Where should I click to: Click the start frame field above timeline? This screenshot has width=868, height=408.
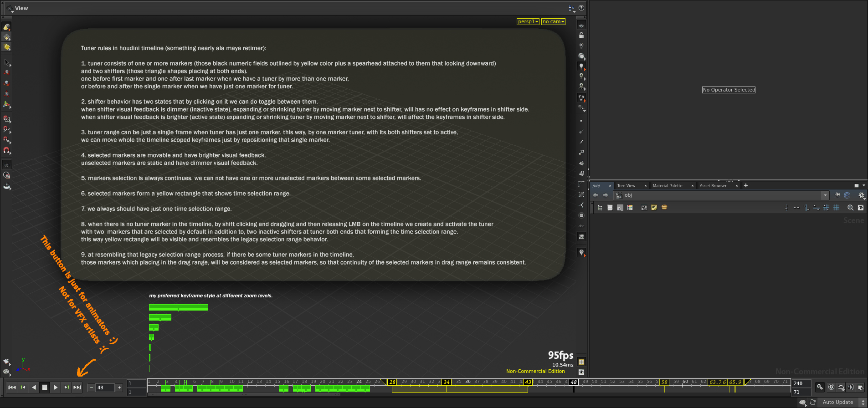click(136, 383)
